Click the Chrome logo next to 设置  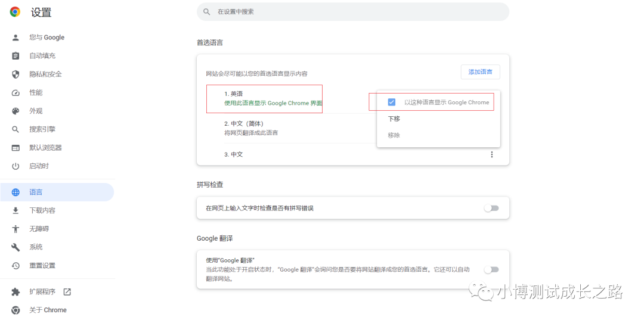(x=15, y=13)
